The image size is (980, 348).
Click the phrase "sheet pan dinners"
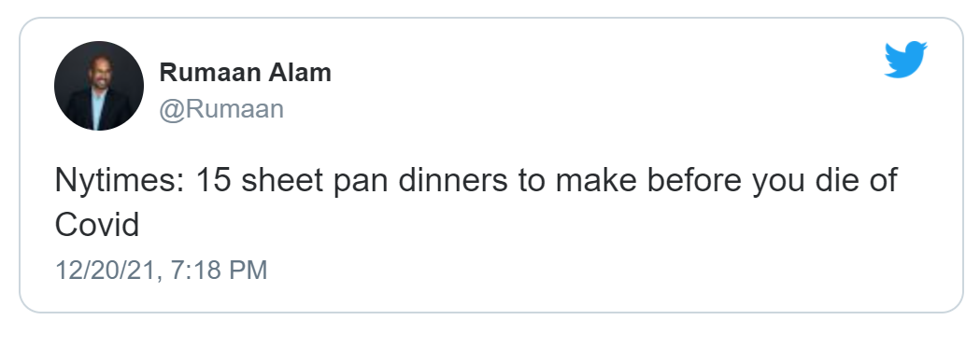point(375,182)
